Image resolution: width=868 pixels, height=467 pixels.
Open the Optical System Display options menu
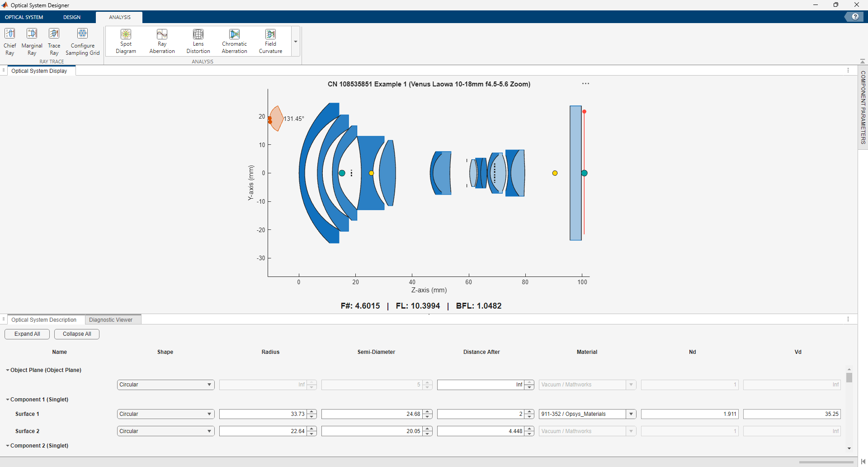coord(849,70)
